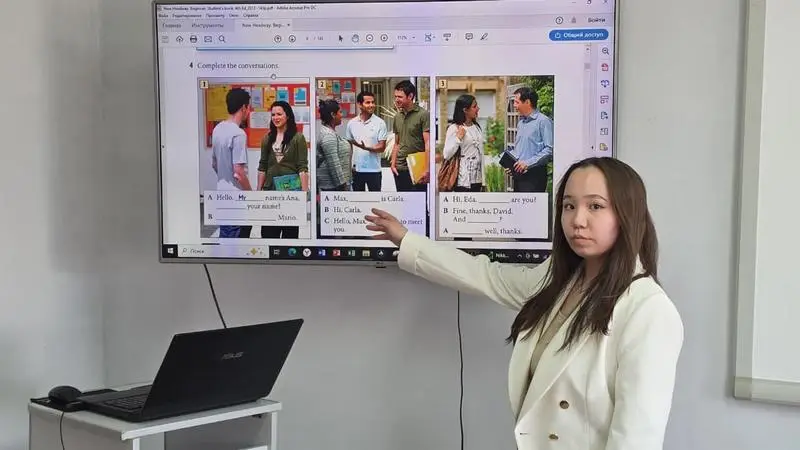Image resolution: width=800 pixels, height=450 pixels.
Task: Zoom in with the plus icon
Action: (384, 38)
